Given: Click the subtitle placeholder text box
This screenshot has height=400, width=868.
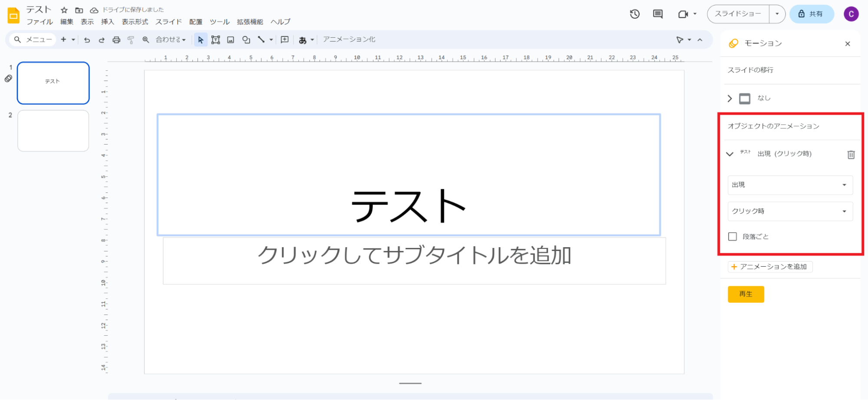Looking at the screenshot, I should click(414, 261).
